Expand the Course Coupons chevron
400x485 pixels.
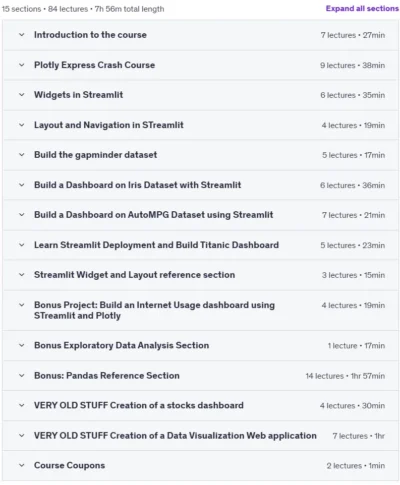coord(22,465)
